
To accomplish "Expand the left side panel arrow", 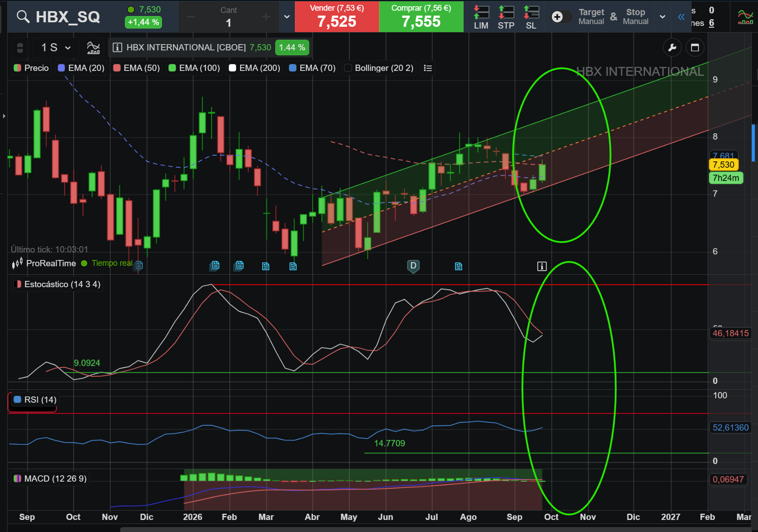I will tap(4, 116).
